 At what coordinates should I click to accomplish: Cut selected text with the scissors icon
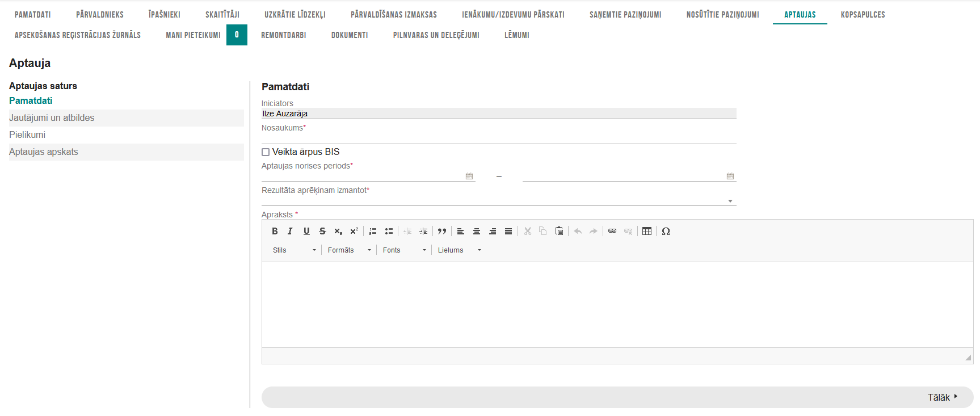point(527,231)
